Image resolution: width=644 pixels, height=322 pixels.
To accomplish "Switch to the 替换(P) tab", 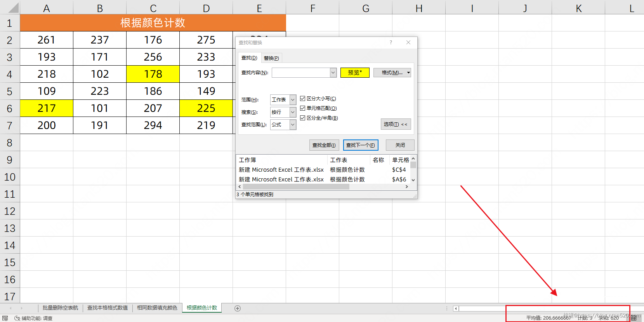I will (271, 58).
